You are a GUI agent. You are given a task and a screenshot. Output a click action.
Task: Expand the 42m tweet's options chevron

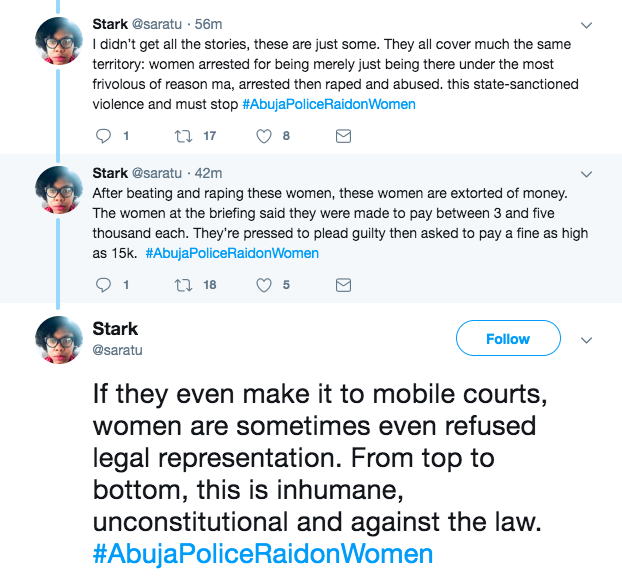587,174
